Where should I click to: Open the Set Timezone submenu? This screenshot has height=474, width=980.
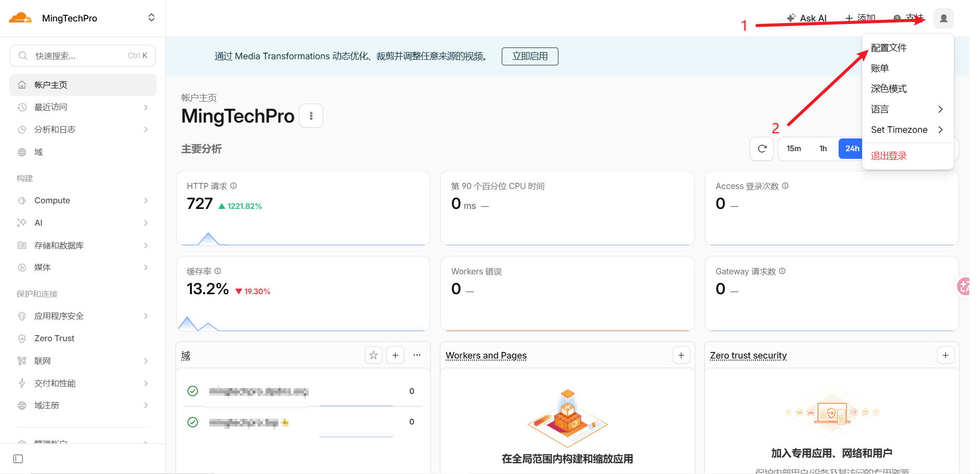click(908, 130)
